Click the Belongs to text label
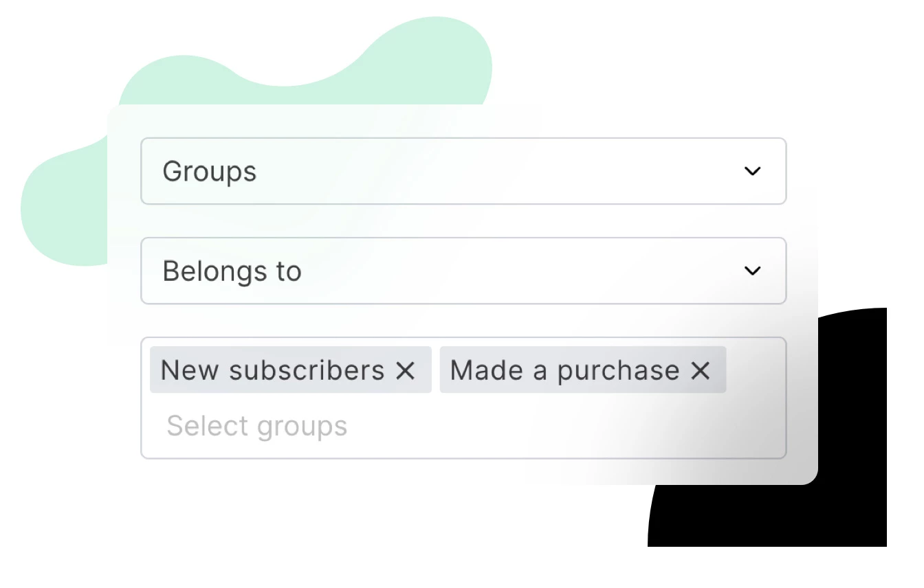 [232, 271]
